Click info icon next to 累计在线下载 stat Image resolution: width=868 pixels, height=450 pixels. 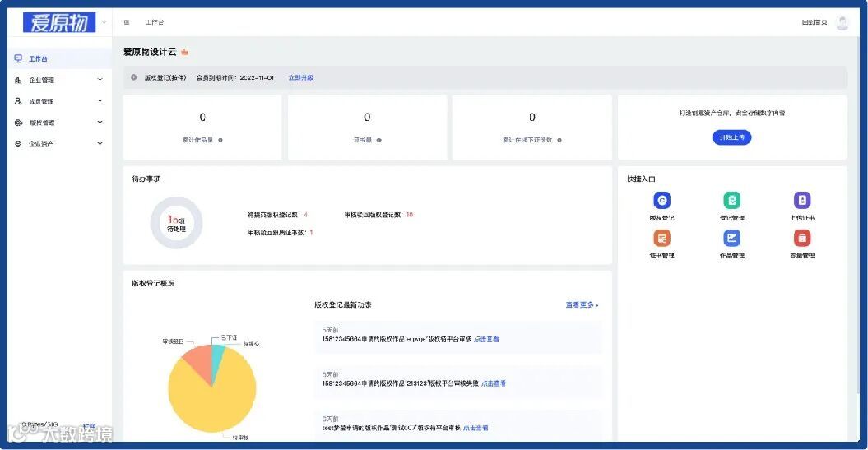pyautogui.click(x=559, y=140)
